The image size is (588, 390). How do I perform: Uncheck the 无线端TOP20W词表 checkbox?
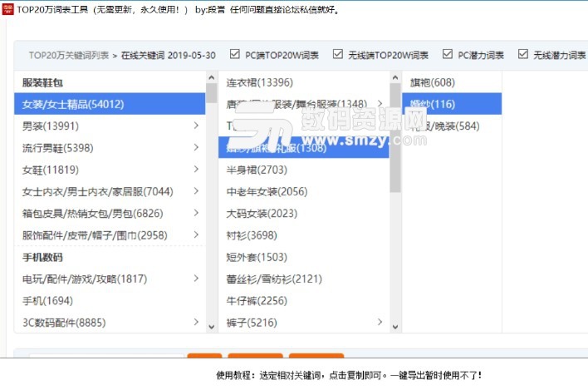pyautogui.click(x=338, y=54)
